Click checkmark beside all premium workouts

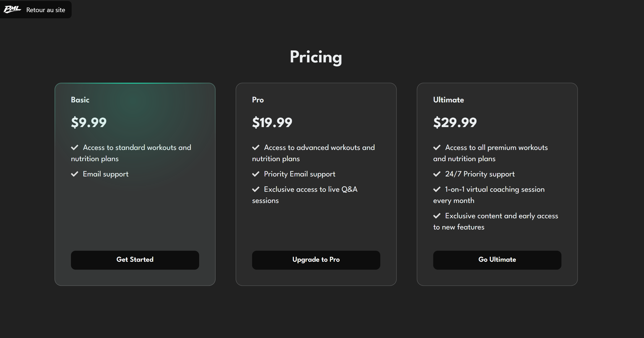pyautogui.click(x=437, y=147)
